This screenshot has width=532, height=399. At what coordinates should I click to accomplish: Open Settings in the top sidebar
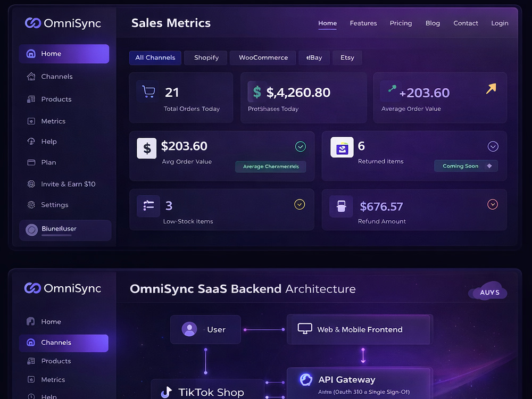point(55,205)
